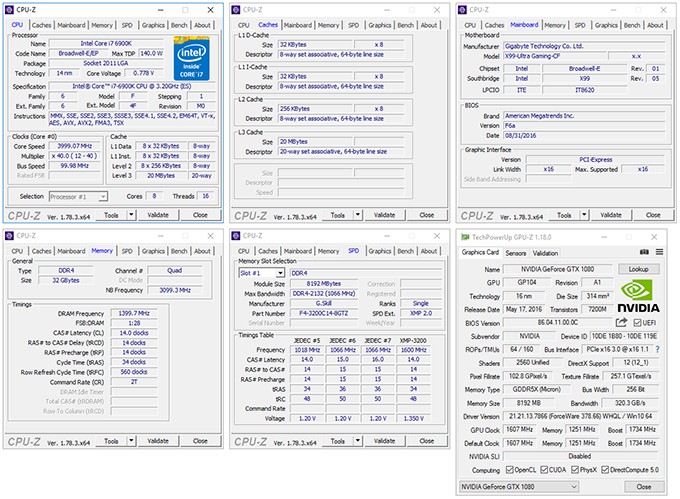Click the CPU-Z icon in the Mainboard window title bar
This screenshot has width=680, height=499.
pyautogui.click(x=462, y=10)
